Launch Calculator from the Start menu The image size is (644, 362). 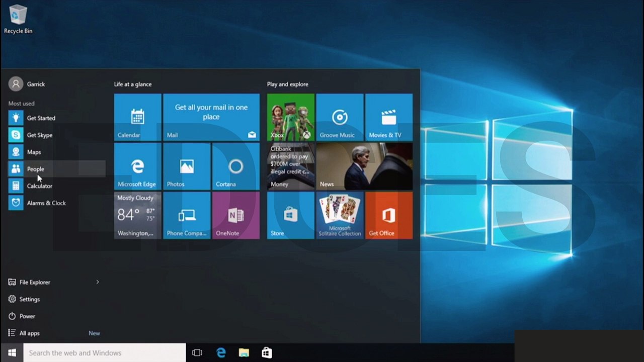57,186
